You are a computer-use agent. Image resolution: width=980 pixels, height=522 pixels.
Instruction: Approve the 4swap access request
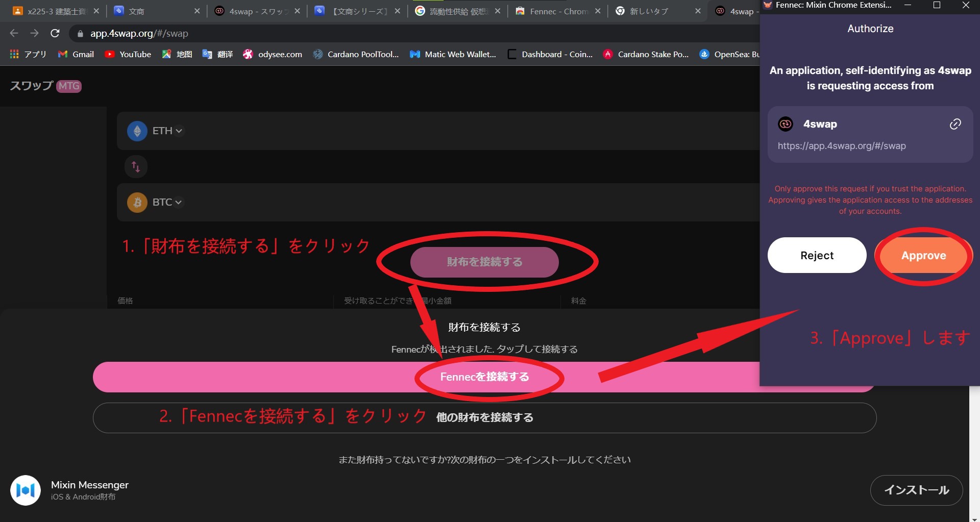(923, 255)
